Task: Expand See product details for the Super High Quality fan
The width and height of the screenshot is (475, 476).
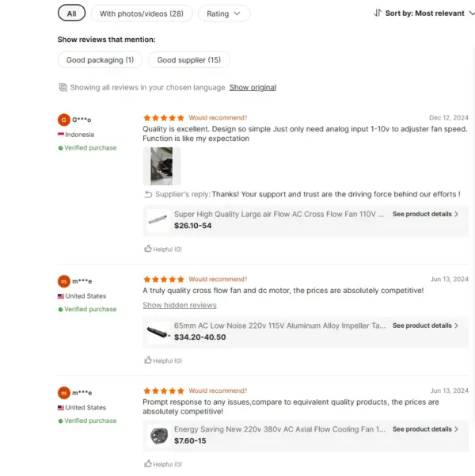Action: click(425, 215)
